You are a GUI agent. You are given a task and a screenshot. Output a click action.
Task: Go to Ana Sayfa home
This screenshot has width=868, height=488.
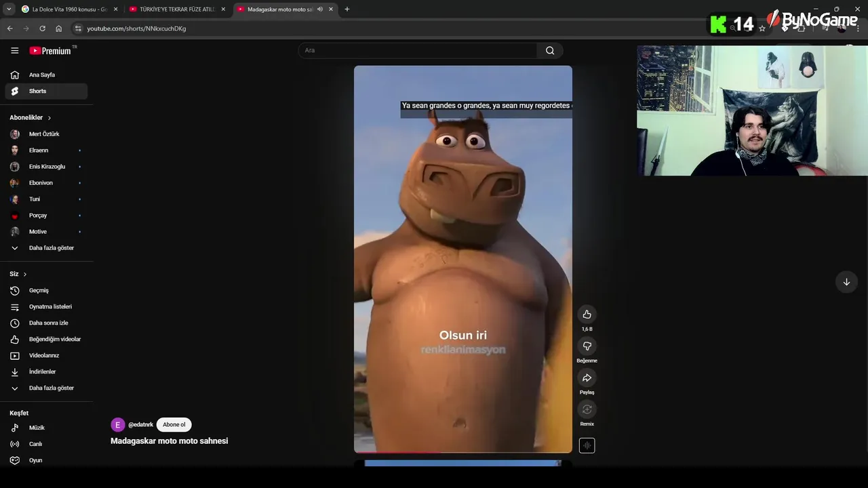46,75
